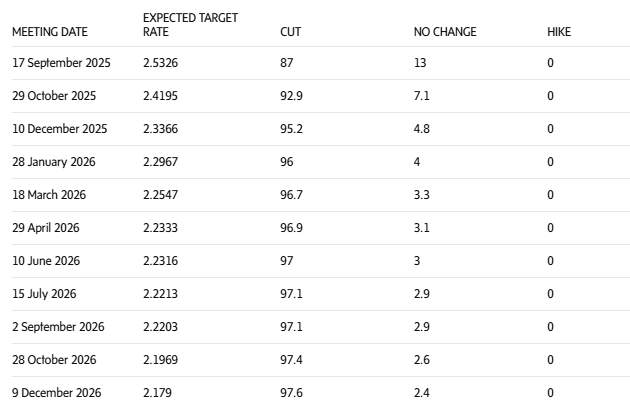Viewport: 630px width, 405px height.
Task: Click the no change value 4.8
Action: 421,129
